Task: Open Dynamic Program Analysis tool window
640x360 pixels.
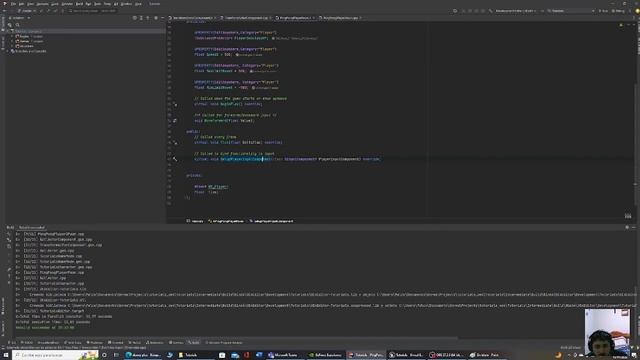Action: tap(224, 343)
